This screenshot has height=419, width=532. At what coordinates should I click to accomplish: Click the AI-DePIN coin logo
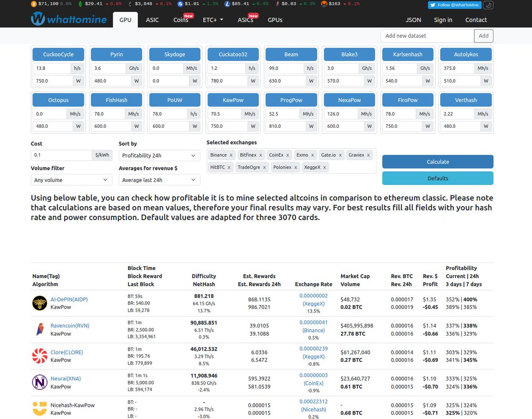[40, 303]
